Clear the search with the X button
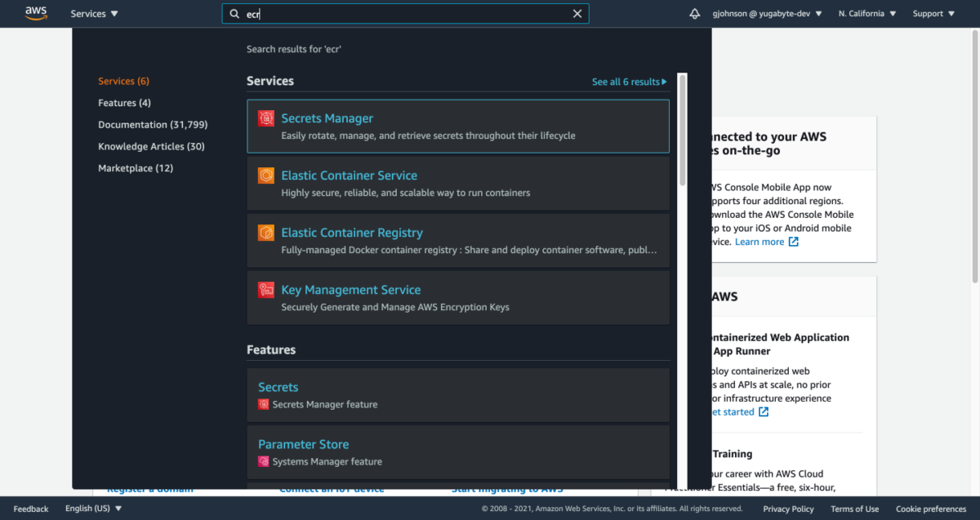Viewport: 980px width, 520px height. coord(577,13)
